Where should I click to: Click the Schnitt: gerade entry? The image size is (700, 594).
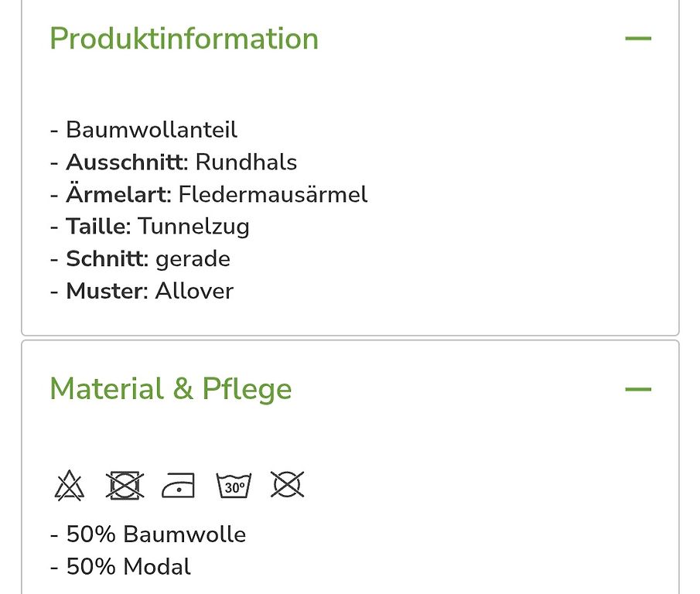click(x=140, y=259)
